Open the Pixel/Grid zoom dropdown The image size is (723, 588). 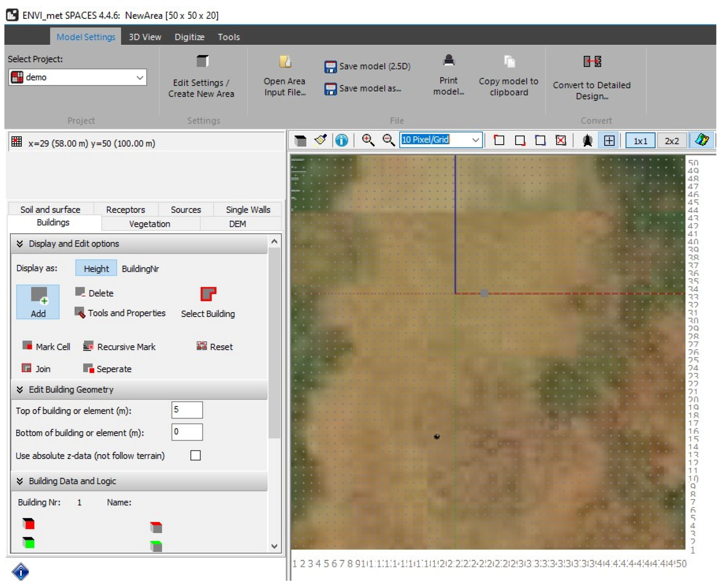click(475, 140)
